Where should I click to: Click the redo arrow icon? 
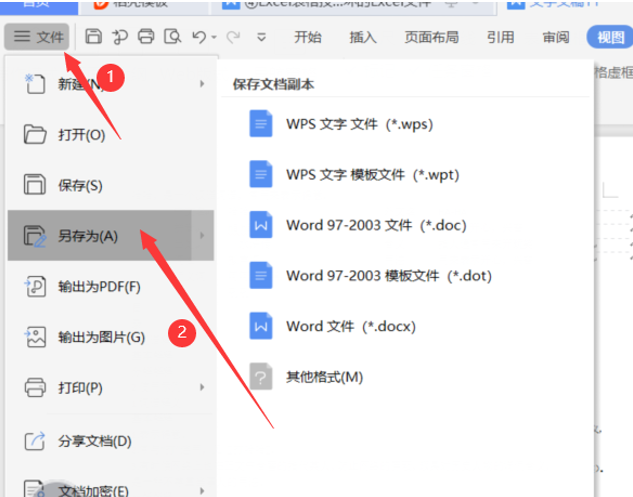pyautogui.click(x=233, y=37)
